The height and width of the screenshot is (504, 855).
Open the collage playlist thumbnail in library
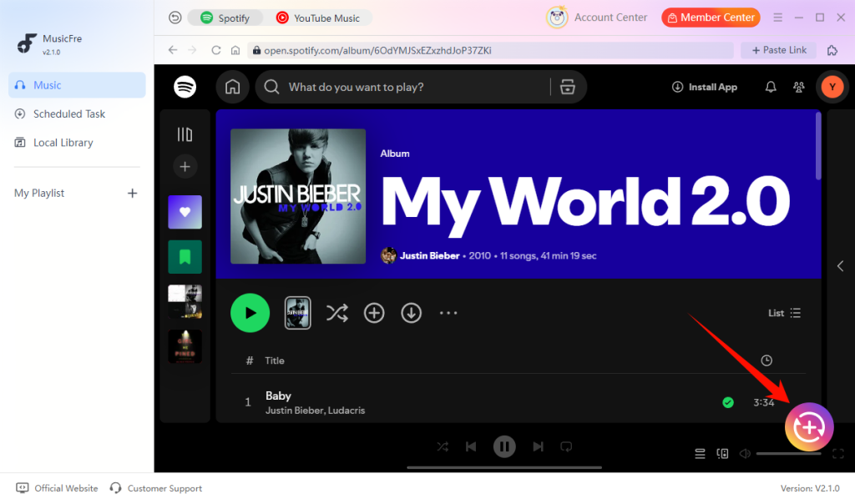[x=185, y=301]
